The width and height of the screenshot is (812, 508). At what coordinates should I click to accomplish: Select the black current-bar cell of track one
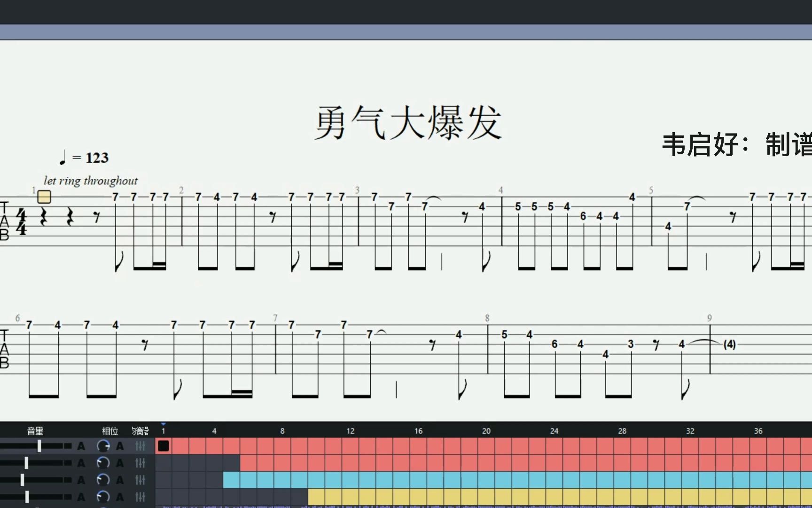[164, 446]
